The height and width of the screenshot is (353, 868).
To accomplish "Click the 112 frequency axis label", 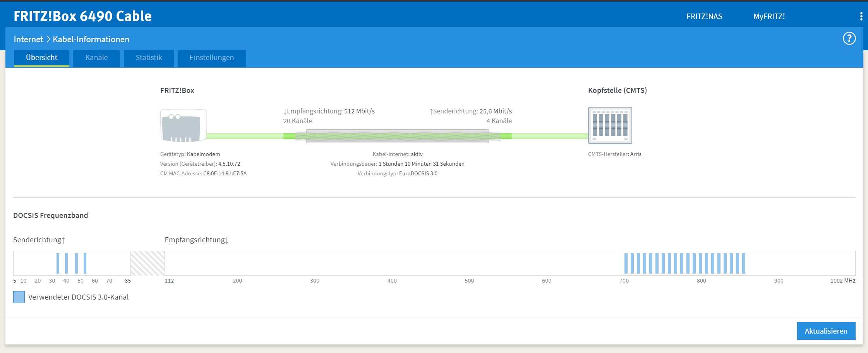I will coord(169,281).
